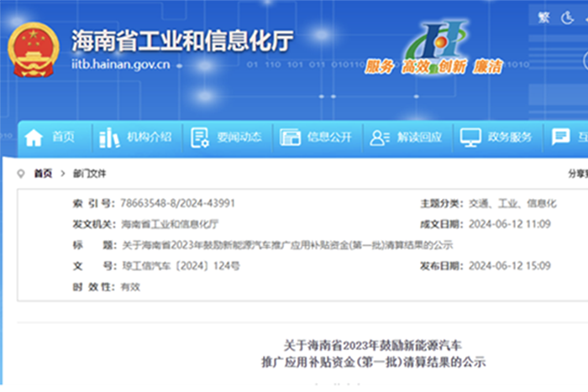Click the 时效性 label
Viewport: 588px width, 392px height.
pyautogui.click(x=94, y=287)
